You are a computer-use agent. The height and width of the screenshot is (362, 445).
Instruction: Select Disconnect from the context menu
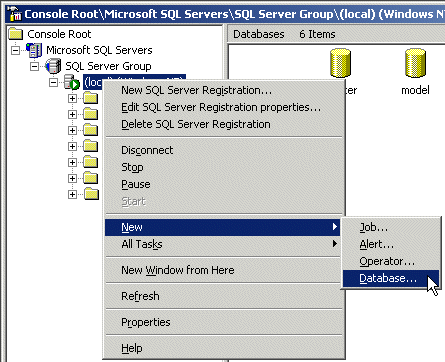click(223, 150)
